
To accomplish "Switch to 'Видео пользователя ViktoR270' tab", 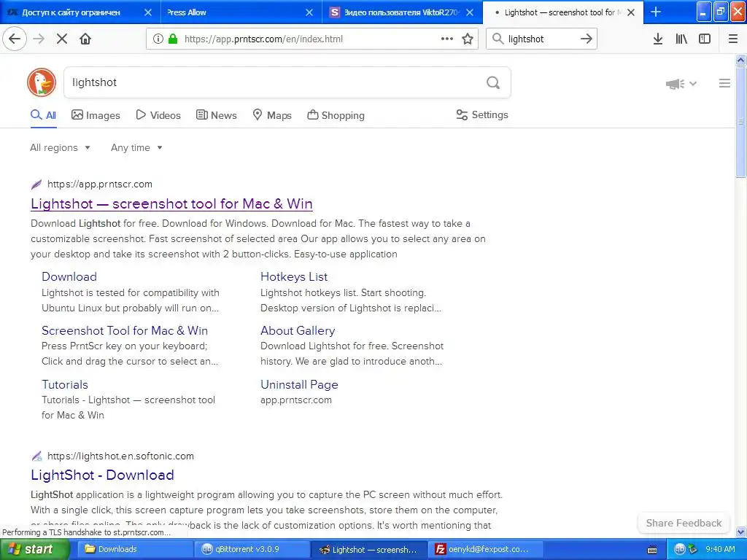I will (x=402, y=12).
